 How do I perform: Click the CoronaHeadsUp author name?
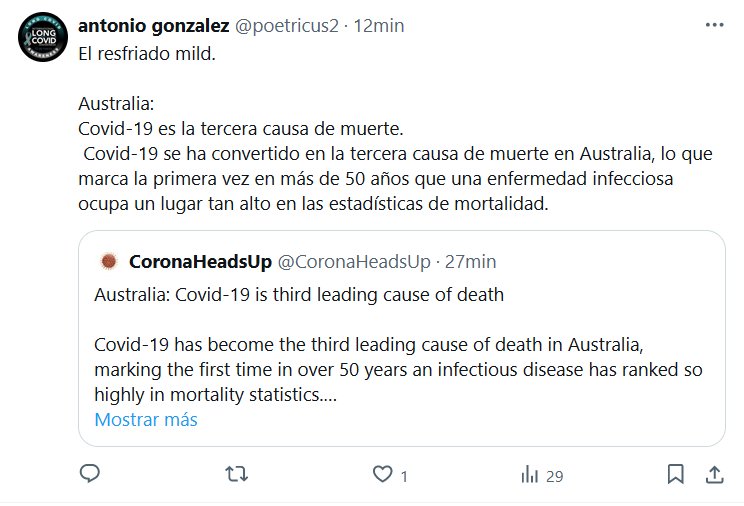pos(200,262)
